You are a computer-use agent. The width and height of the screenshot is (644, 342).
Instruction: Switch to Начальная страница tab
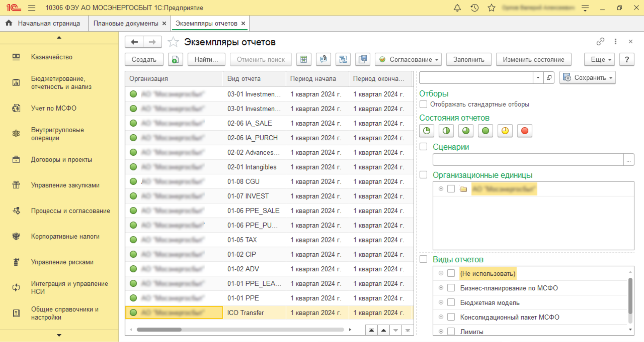click(x=44, y=23)
